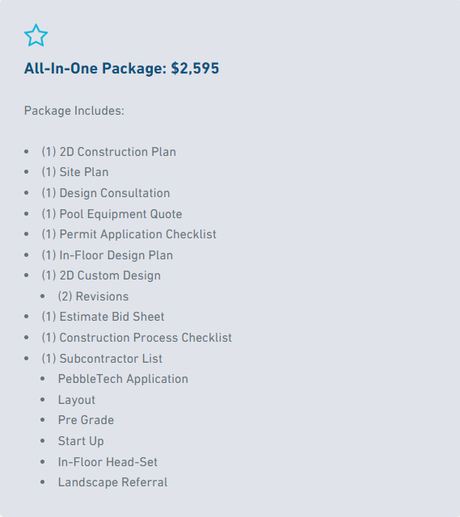Click the (2) Revisions sub-item
The image size is (460, 517).
(x=93, y=297)
